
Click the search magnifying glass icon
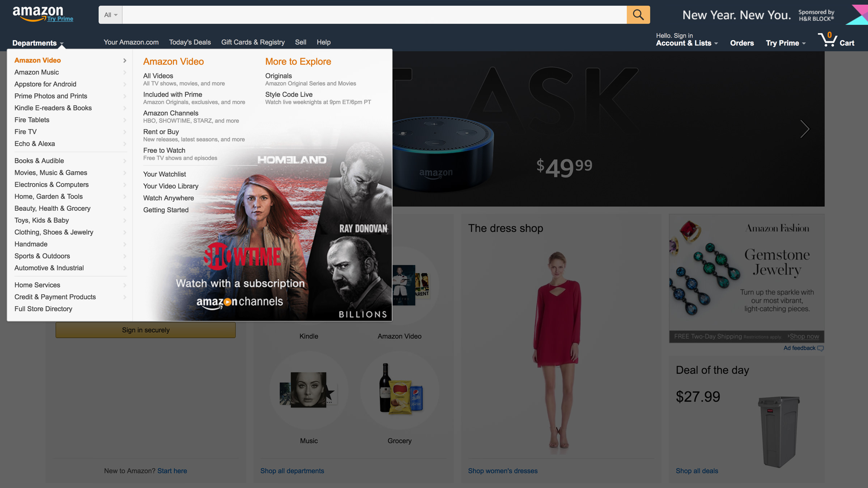click(638, 14)
